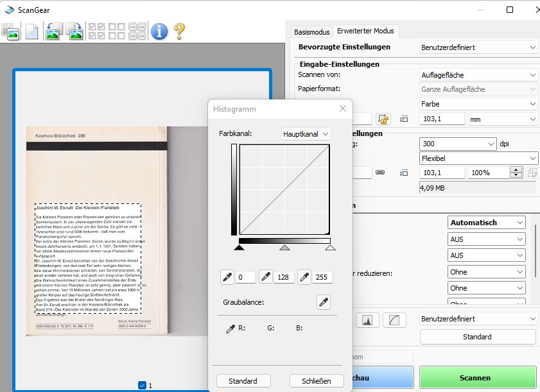
Task: Open the Farbe color mode dropdown
Action: (478, 103)
